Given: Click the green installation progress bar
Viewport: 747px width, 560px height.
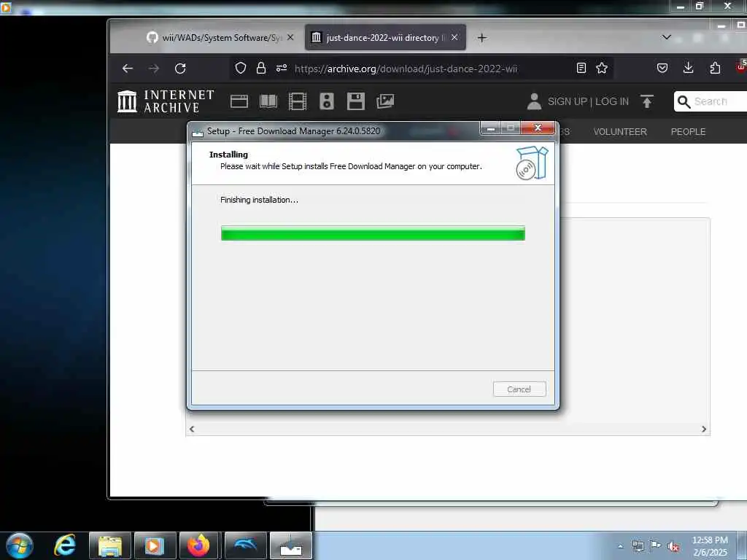Looking at the screenshot, I should 373,233.
